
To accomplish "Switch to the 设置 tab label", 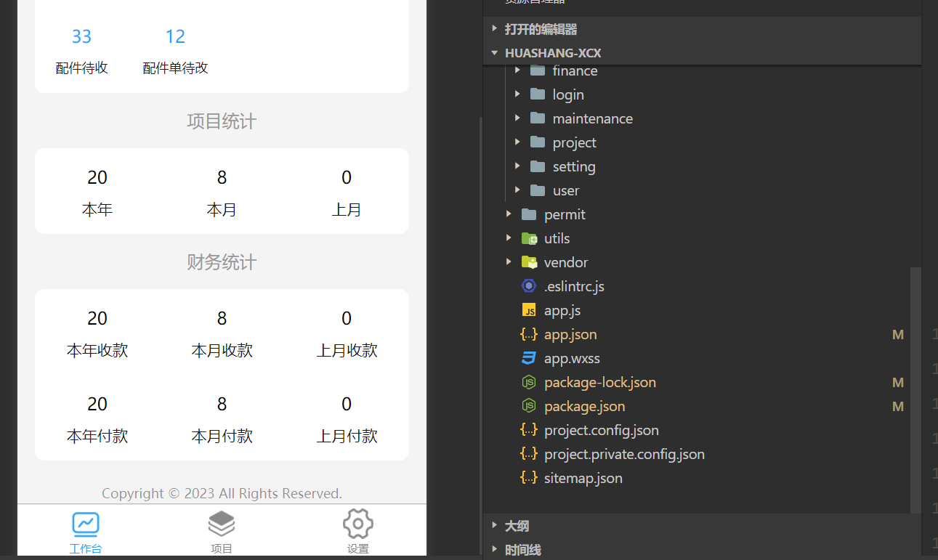I will [x=358, y=548].
